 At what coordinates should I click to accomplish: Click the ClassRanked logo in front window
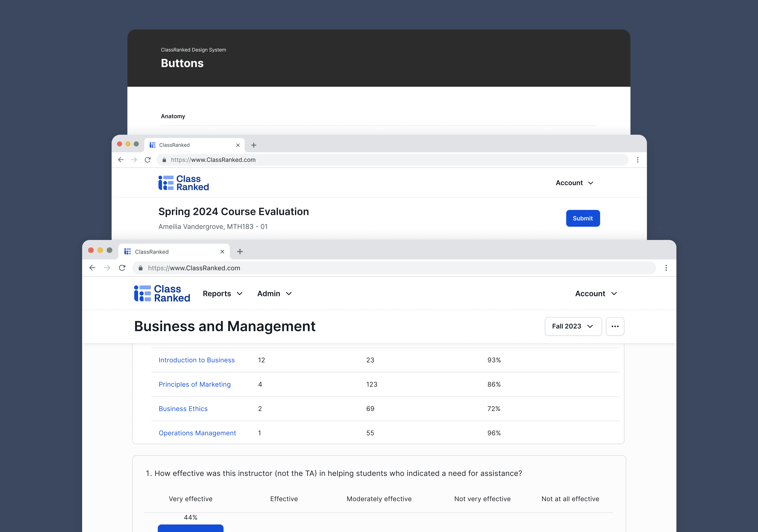click(162, 293)
